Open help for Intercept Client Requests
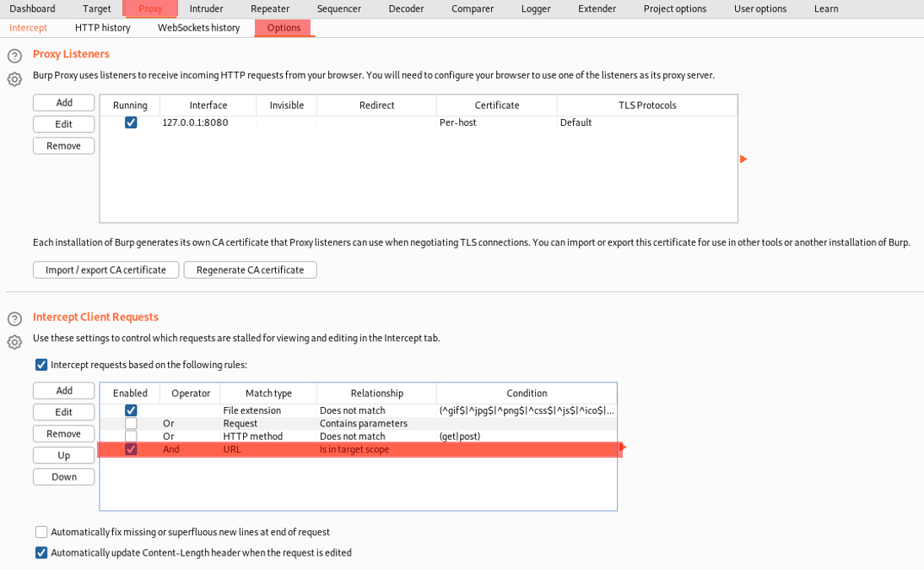Screen dimensions: 924x570 [14, 319]
